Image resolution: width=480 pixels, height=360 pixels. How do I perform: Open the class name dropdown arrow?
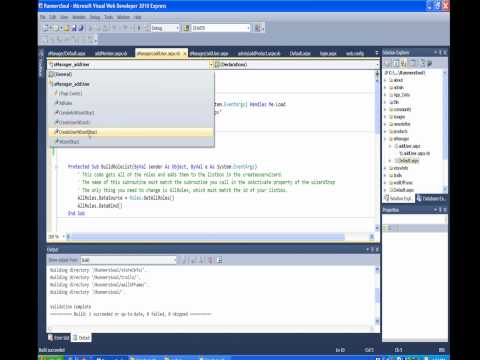coord(211,65)
